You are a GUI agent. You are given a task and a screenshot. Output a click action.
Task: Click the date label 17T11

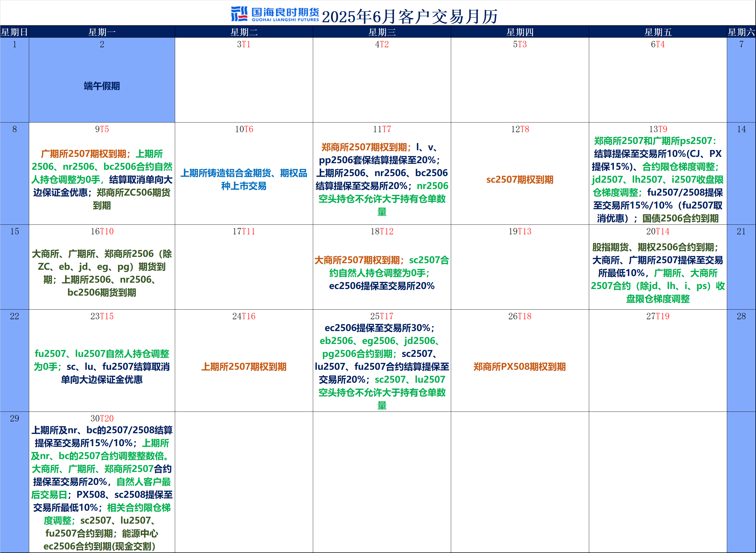[x=244, y=231]
